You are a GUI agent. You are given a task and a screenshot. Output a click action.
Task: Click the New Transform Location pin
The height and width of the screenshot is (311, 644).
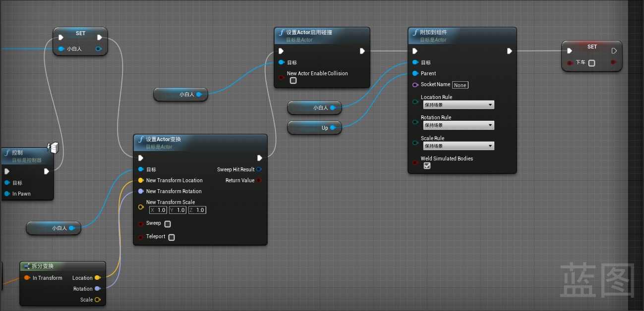(x=141, y=180)
